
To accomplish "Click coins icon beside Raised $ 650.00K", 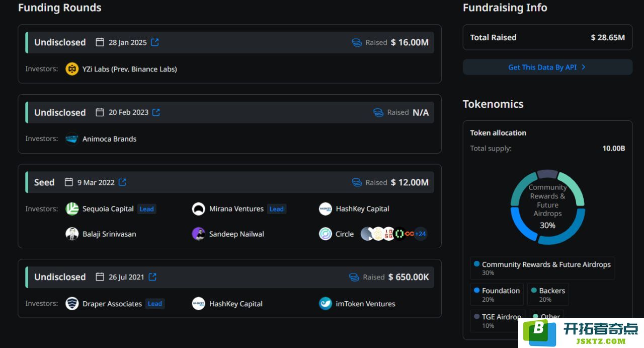I will pos(354,277).
